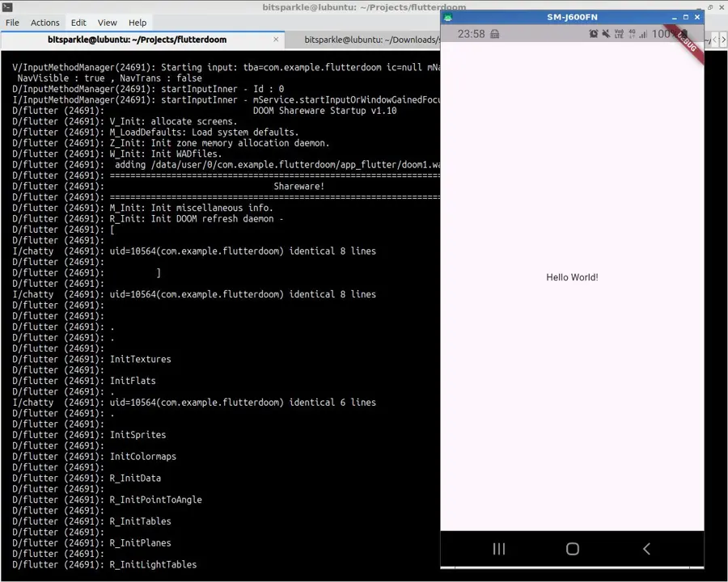This screenshot has height=582, width=728.
Task: Tap the Android back arrow
Action: [x=645, y=549]
